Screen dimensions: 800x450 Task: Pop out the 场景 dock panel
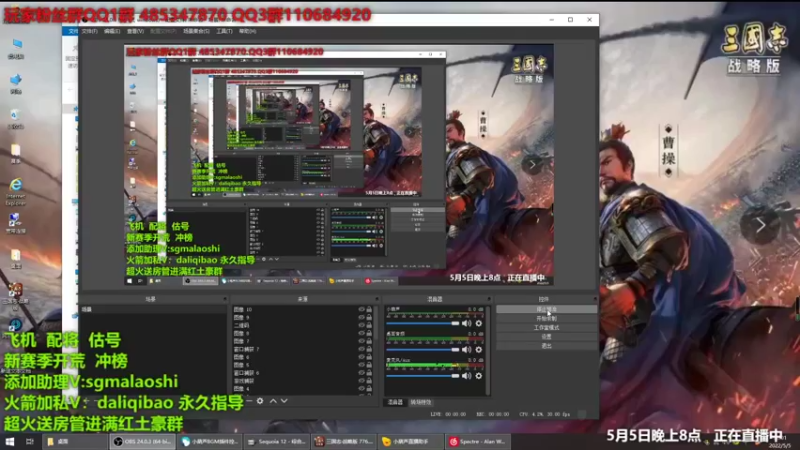pyautogui.click(x=224, y=299)
